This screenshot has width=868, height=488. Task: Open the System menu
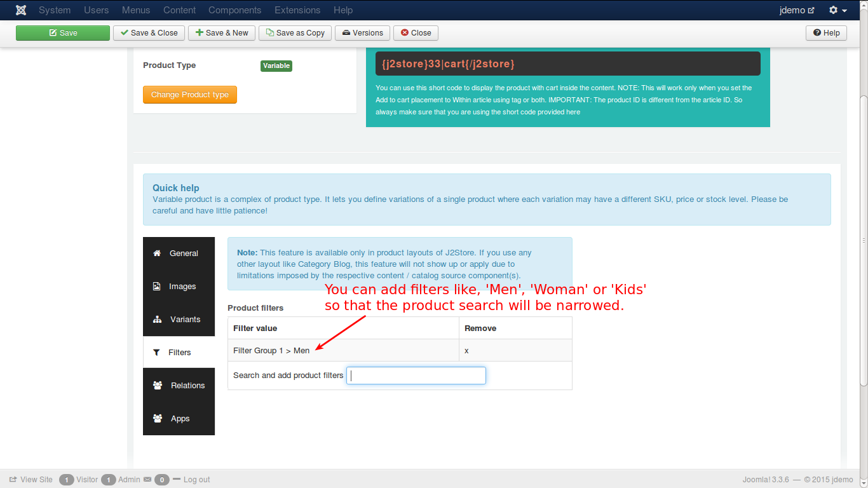55,10
